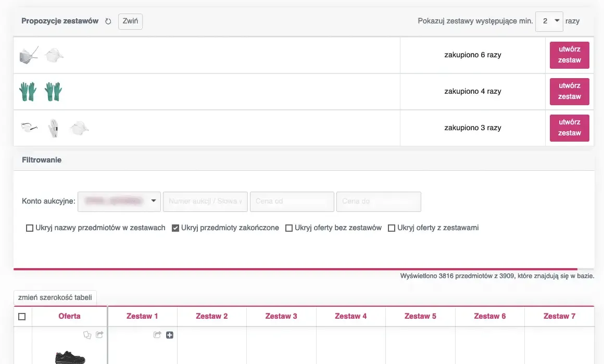
Task: Click the Oferta column header
Action: [69, 316]
